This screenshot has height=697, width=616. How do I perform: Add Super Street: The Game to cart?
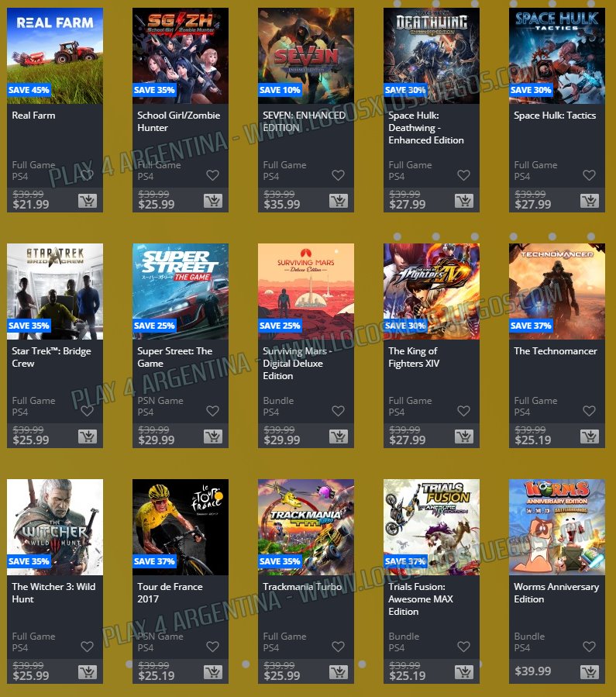point(213,436)
